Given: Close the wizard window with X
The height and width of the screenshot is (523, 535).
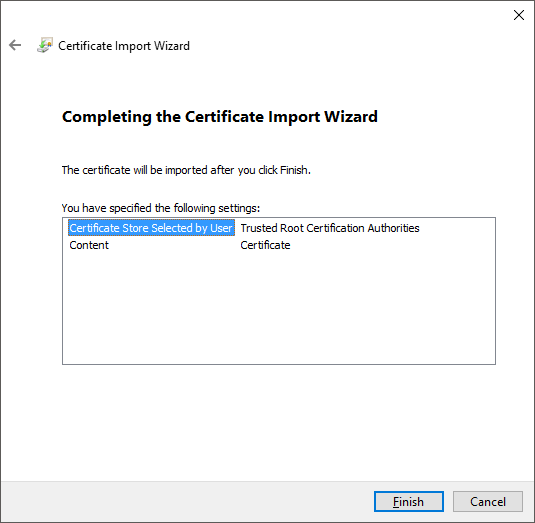Looking at the screenshot, I should point(519,15).
